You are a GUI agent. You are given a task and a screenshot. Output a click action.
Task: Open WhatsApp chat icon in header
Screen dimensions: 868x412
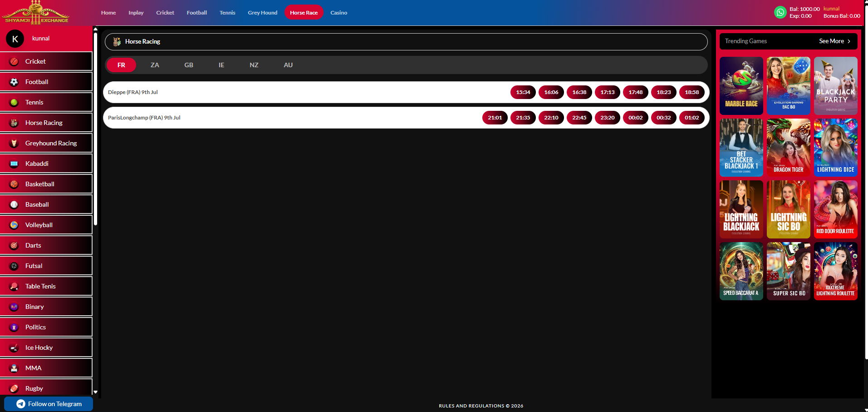[x=780, y=12]
